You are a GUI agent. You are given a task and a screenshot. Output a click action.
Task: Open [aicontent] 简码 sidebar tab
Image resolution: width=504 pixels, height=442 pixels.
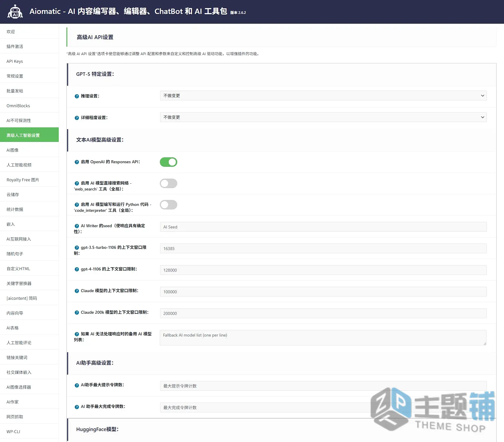pos(29,298)
